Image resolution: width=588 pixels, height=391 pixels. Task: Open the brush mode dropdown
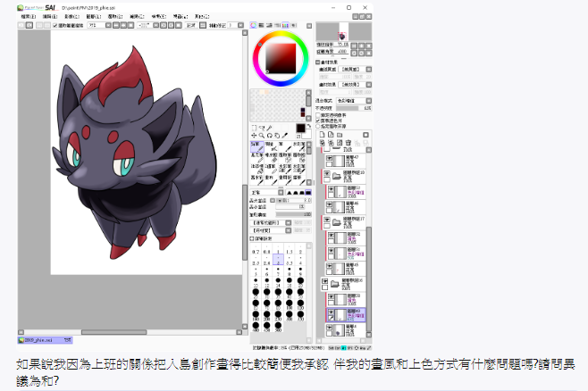pyautogui.click(x=267, y=193)
